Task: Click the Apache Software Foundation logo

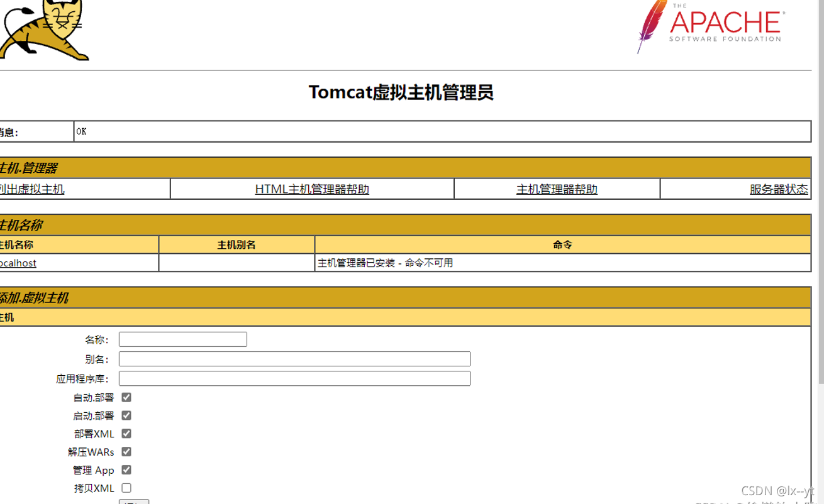Action: pos(711,26)
